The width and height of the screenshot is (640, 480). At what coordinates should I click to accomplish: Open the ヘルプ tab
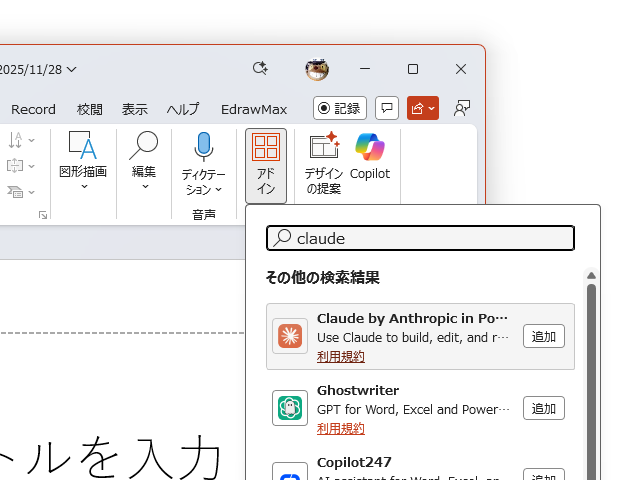click(x=182, y=109)
